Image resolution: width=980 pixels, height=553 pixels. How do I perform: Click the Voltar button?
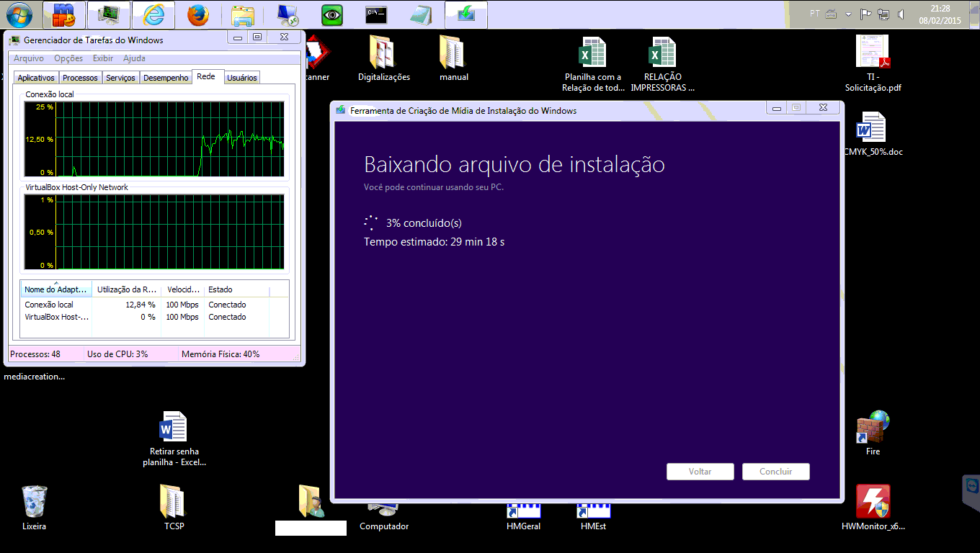[x=700, y=472]
